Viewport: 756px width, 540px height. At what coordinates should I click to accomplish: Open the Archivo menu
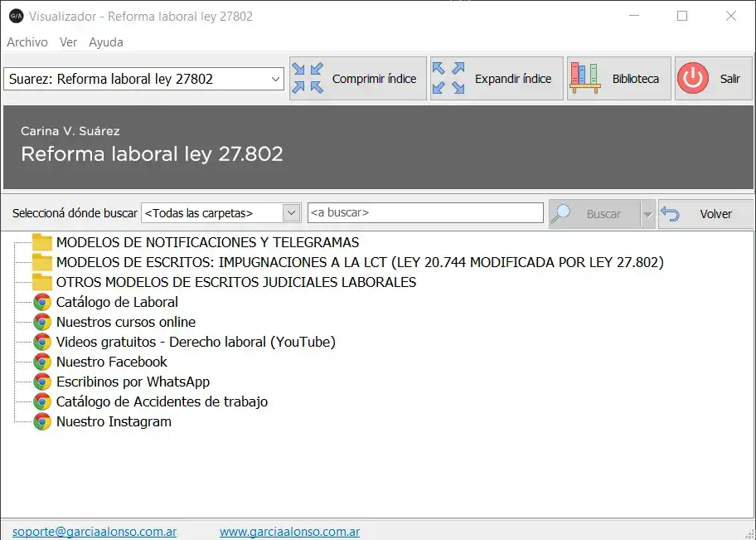pos(27,42)
